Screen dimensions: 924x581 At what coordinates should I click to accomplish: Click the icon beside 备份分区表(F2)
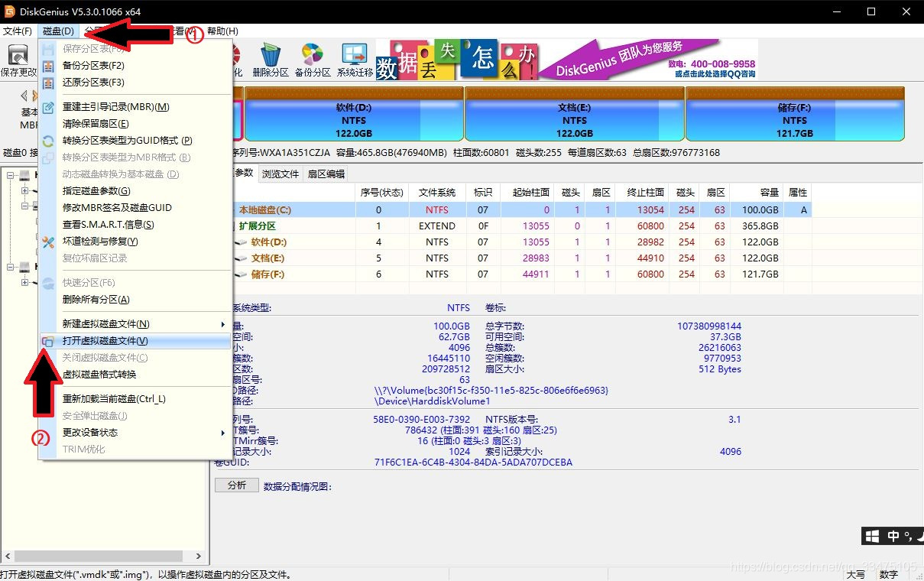point(48,66)
